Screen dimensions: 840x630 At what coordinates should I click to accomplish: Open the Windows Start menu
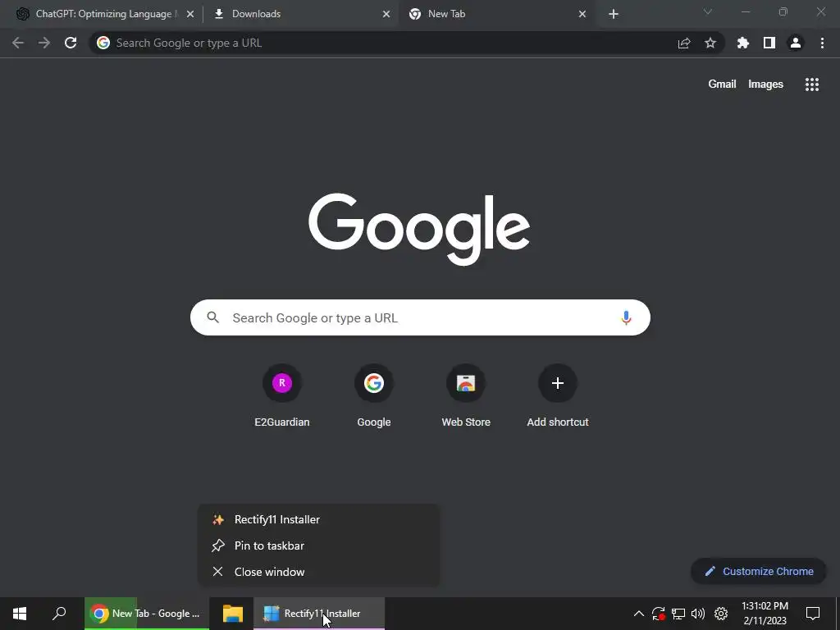coord(20,614)
